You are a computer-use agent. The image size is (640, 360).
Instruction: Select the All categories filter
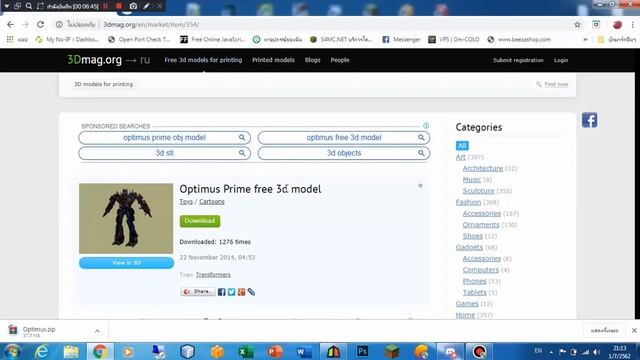[x=462, y=146]
